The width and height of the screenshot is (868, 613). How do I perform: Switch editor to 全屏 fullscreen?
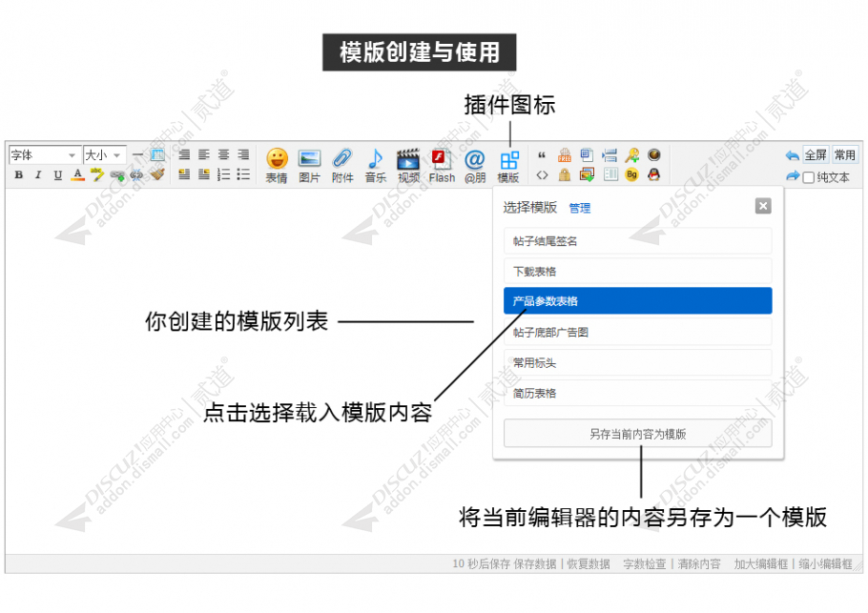pyautogui.click(x=816, y=154)
